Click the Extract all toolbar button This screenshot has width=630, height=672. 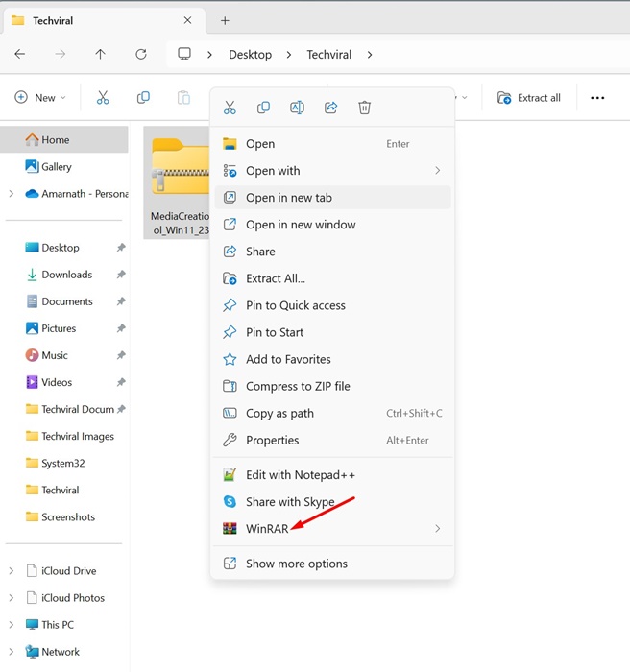point(529,98)
